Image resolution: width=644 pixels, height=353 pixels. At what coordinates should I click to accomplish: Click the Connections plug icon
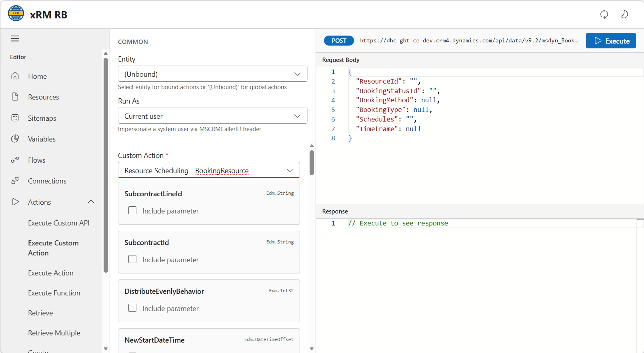pyautogui.click(x=15, y=181)
